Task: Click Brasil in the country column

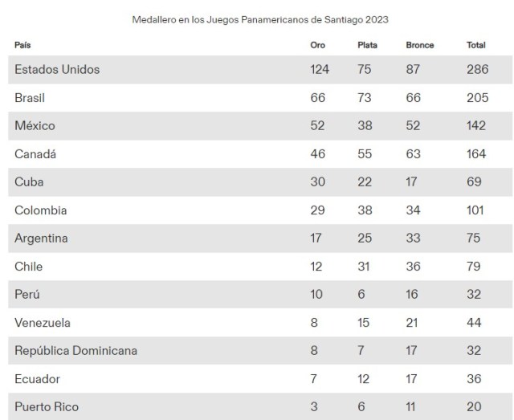Action: click(30, 98)
